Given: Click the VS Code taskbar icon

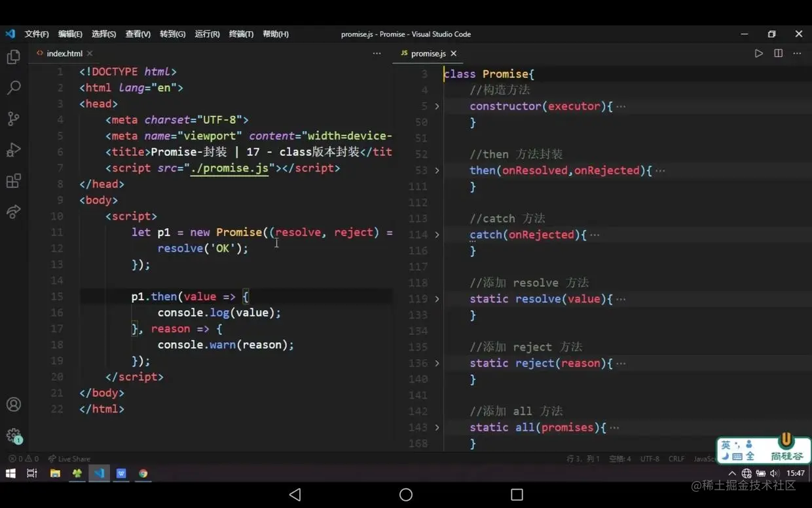Looking at the screenshot, I should click(x=99, y=473).
